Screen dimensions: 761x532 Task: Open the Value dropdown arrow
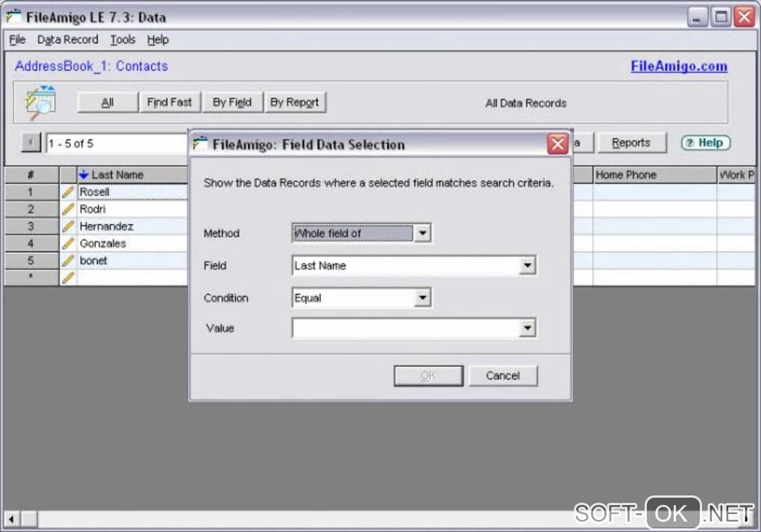click(527, 328)
